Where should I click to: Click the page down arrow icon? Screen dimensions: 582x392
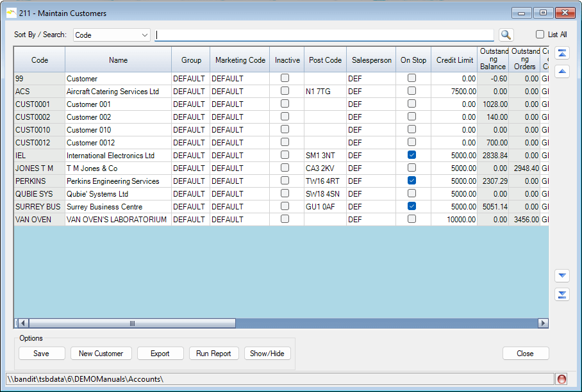pyautogui.click(x=562, y=275)
